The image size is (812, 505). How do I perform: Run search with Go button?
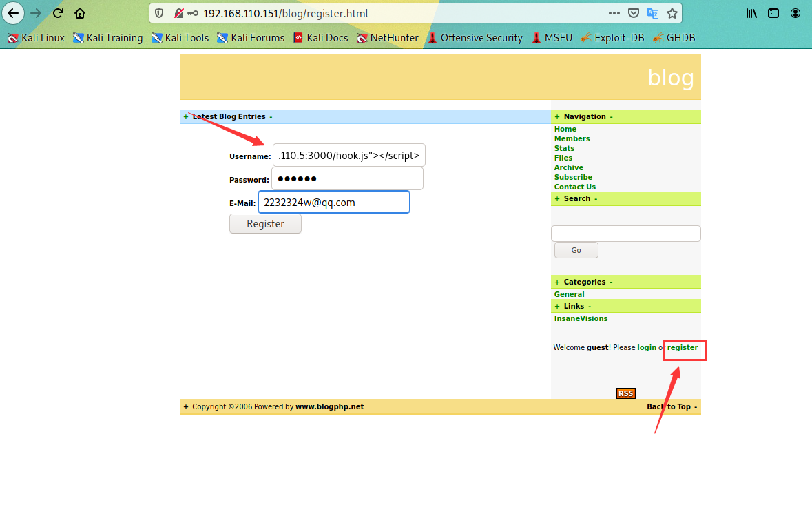(576, 250)
